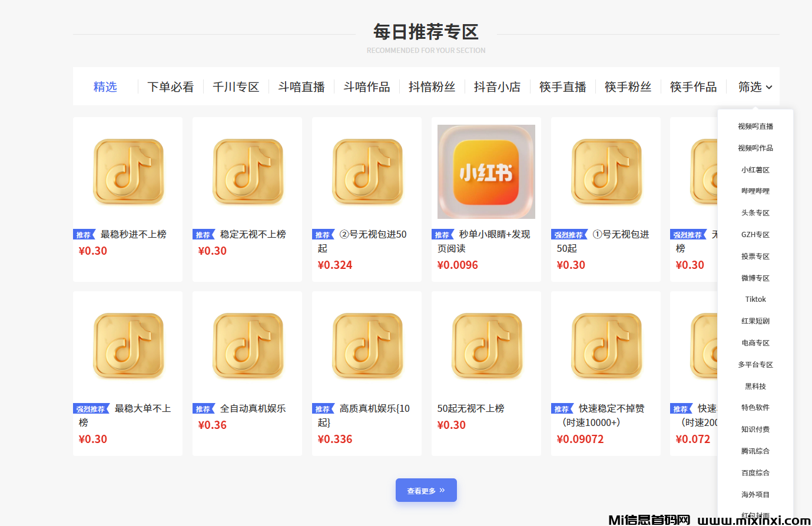Pick 微博专区 from the dropdown list
This screenshot has width=812, height=526.
(755, 278)
